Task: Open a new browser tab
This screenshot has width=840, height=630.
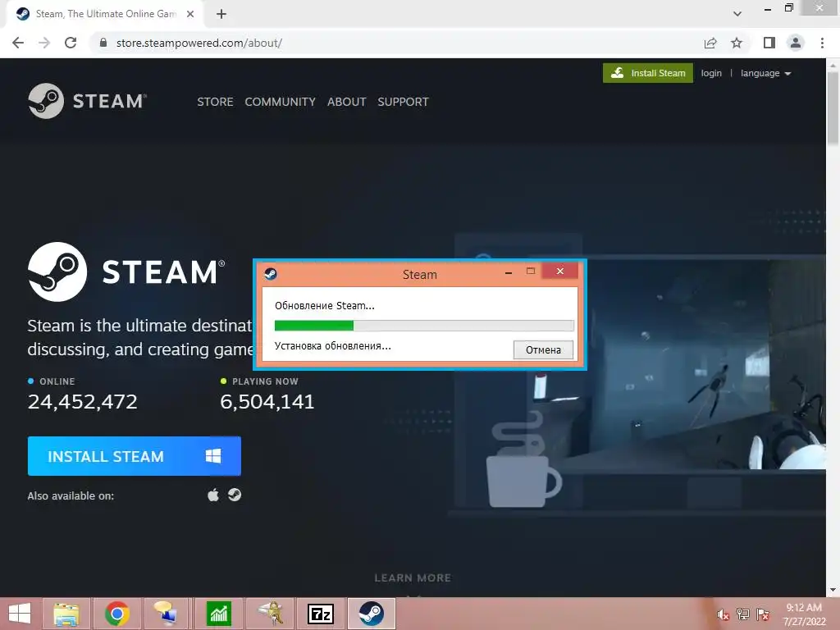Action: point(221,15)
